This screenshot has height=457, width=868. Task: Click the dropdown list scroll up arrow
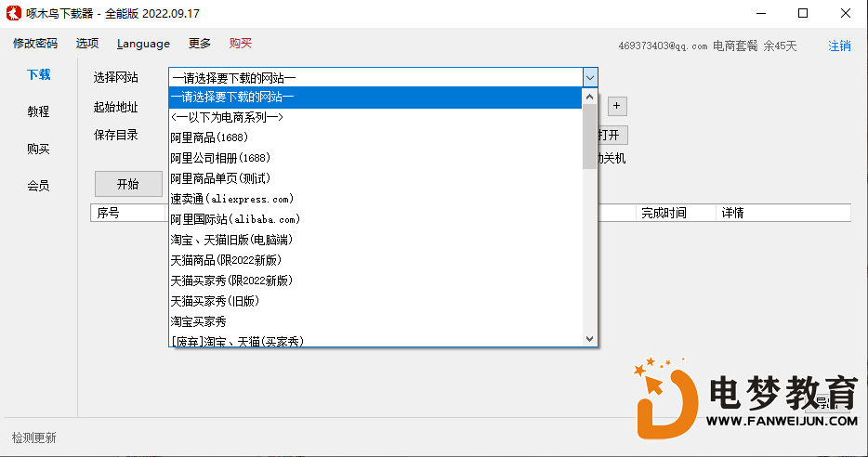589,97
